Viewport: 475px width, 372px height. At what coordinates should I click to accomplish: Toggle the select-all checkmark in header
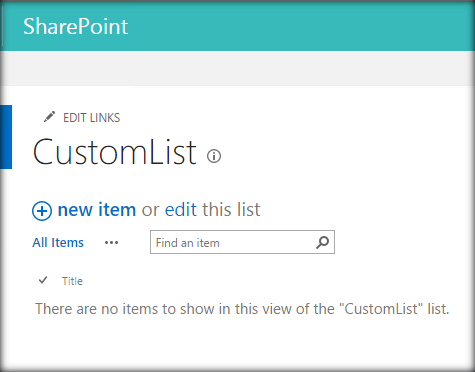pos(43,280)
